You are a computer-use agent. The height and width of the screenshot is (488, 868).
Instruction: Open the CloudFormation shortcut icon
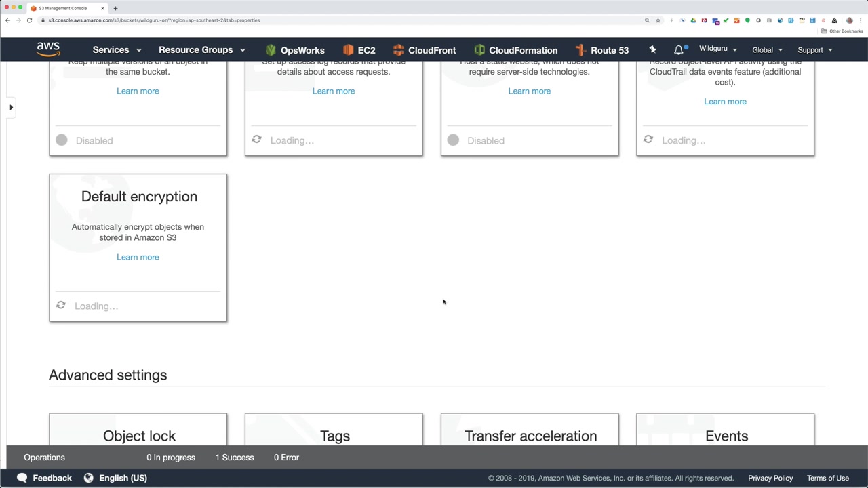[x=479, y=50]
